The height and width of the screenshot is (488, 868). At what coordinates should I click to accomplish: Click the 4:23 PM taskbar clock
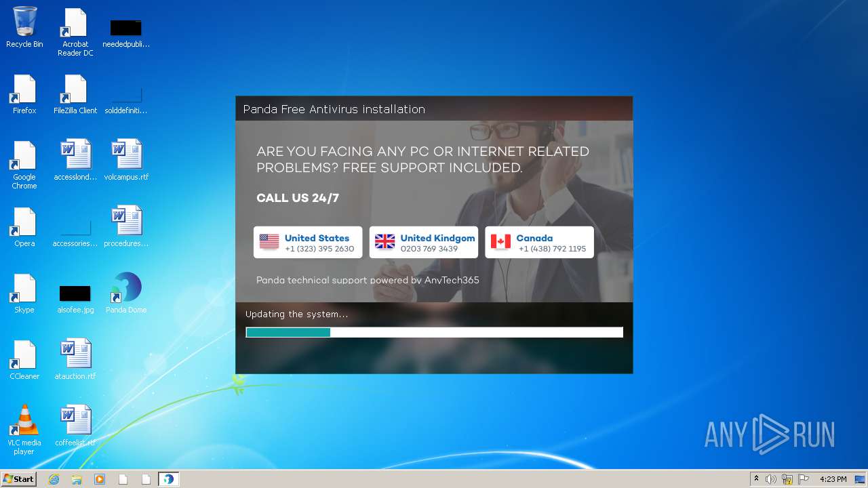(x=833, y=479)
